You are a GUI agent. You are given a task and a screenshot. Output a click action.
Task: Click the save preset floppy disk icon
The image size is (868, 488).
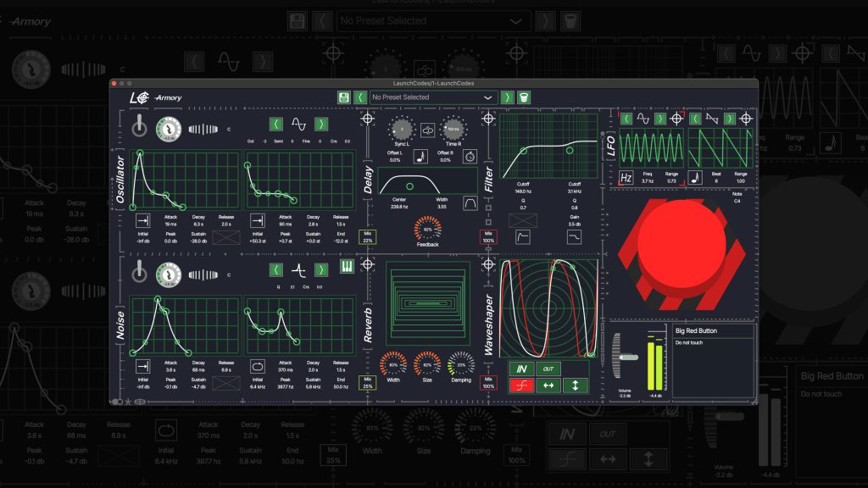coord(344,97)
